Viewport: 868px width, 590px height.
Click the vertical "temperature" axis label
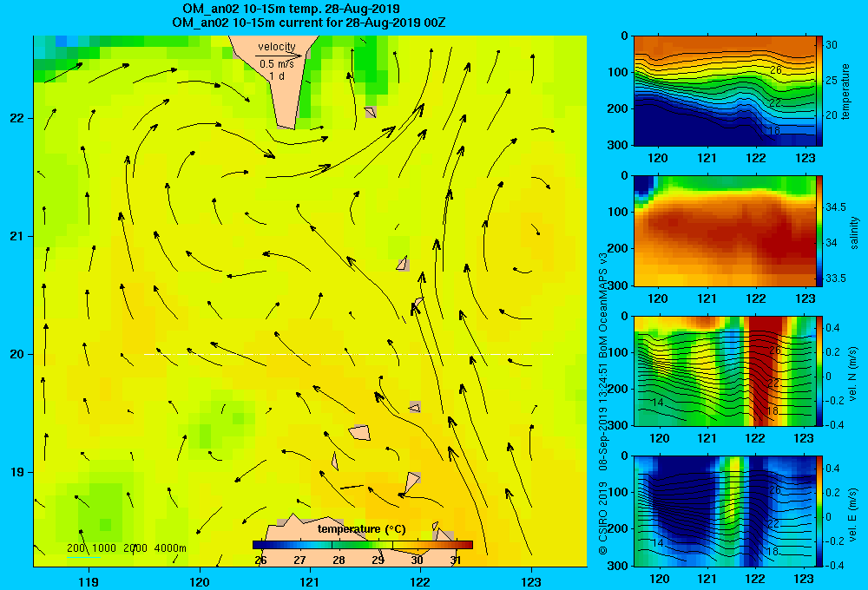(845, 91)
